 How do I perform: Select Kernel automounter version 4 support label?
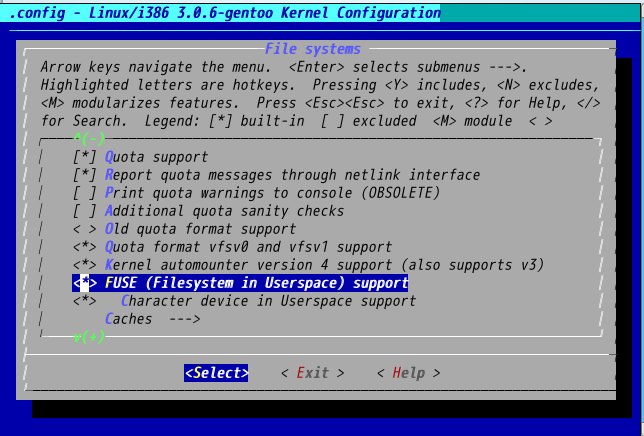tap(324, 265)
